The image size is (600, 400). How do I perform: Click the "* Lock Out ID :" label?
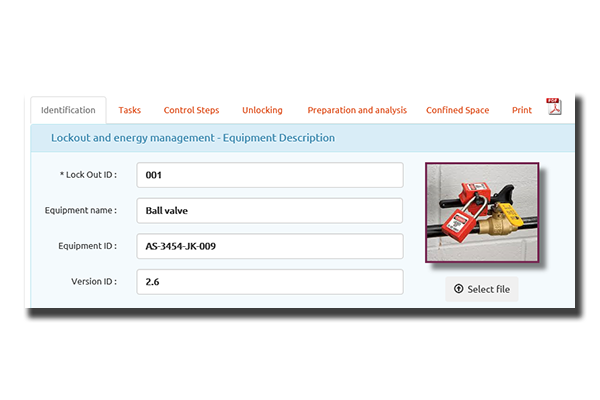point(89,175)
